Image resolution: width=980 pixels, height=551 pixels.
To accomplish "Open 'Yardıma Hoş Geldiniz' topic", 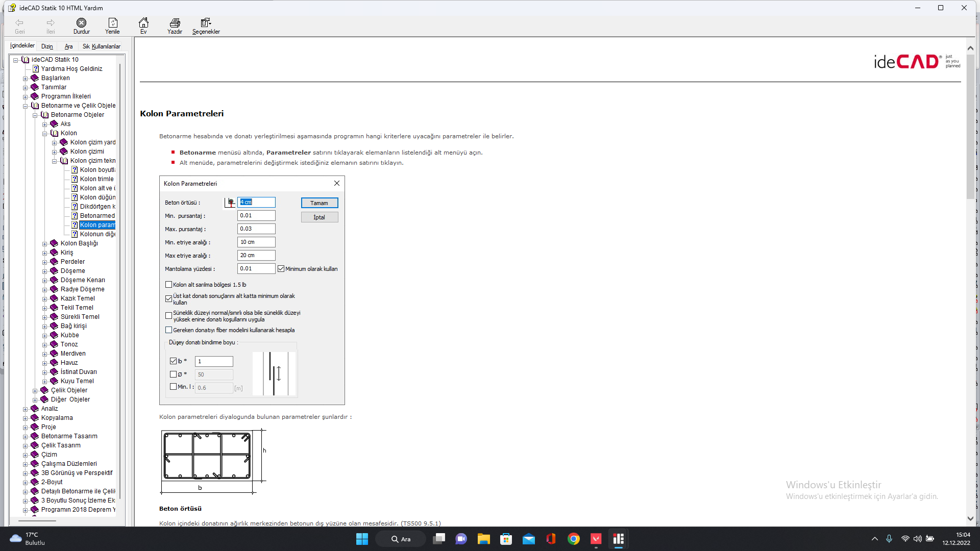I will pos(71,69).
